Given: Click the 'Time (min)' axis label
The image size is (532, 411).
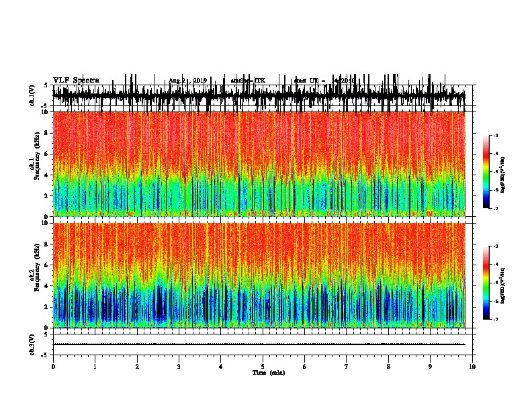Looking at the screenshot, I should tap(269, 373).
